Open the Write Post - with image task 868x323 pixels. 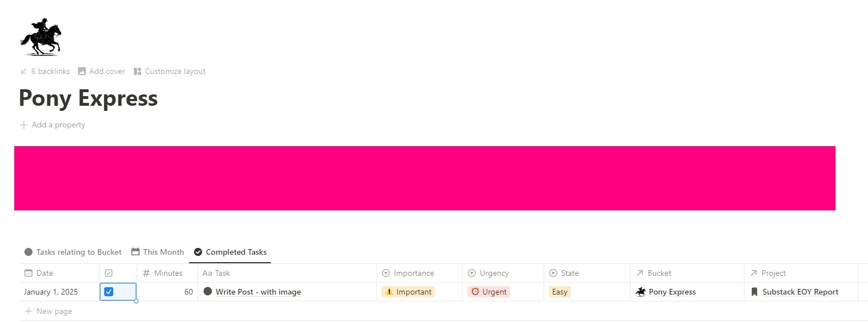pyautogui.click(x=258, y=292)
